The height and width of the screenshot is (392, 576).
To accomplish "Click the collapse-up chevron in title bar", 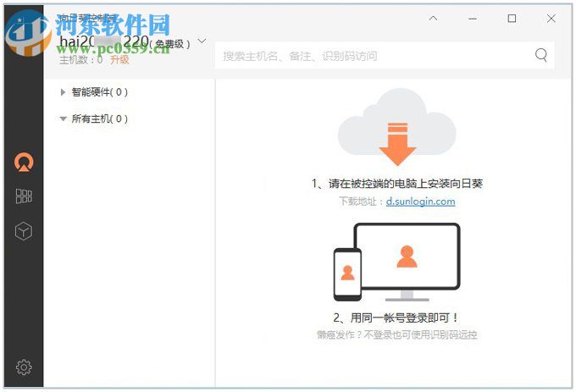I will tap(434, 18).
